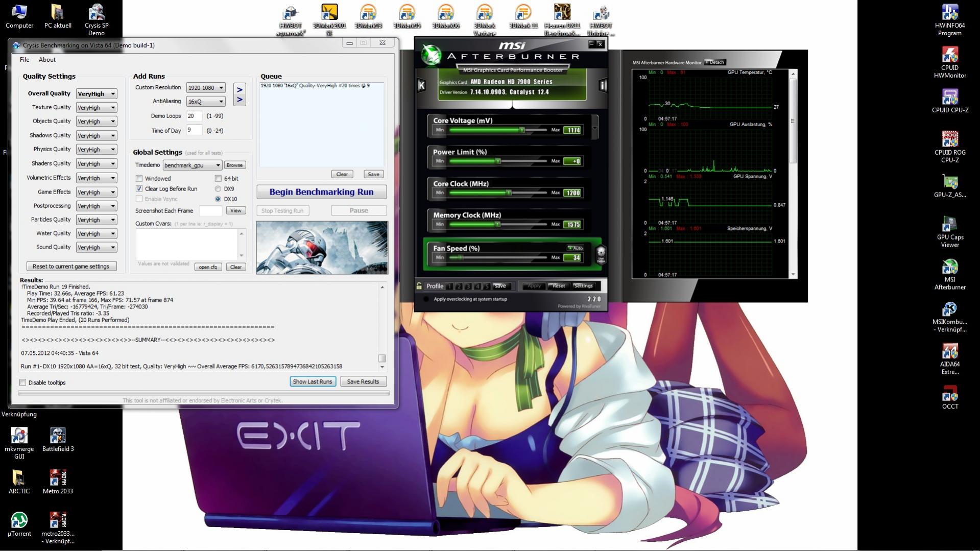The width and height of the screenshot is (980, 551).
Task: Launch the 3DMark03 desktop shortcut
Action: tap(368, 16)
